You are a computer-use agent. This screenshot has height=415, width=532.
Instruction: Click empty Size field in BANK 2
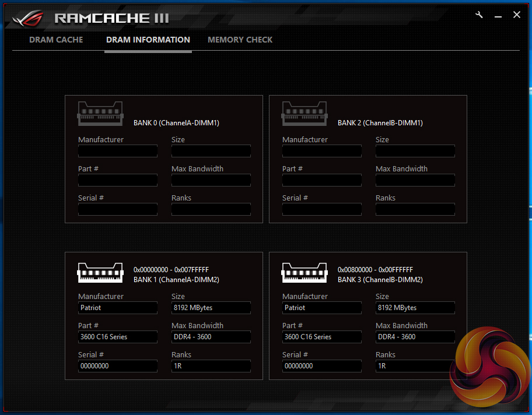(415, 151)
